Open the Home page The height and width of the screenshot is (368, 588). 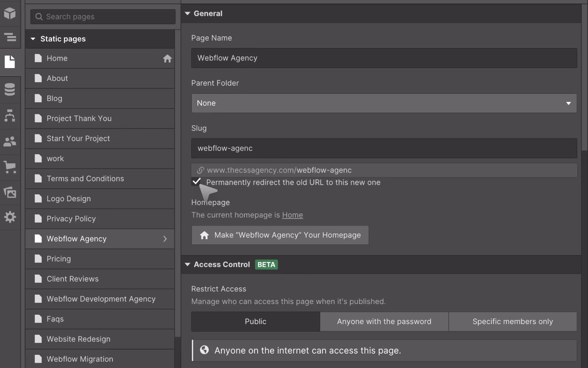tap(100, 59)
